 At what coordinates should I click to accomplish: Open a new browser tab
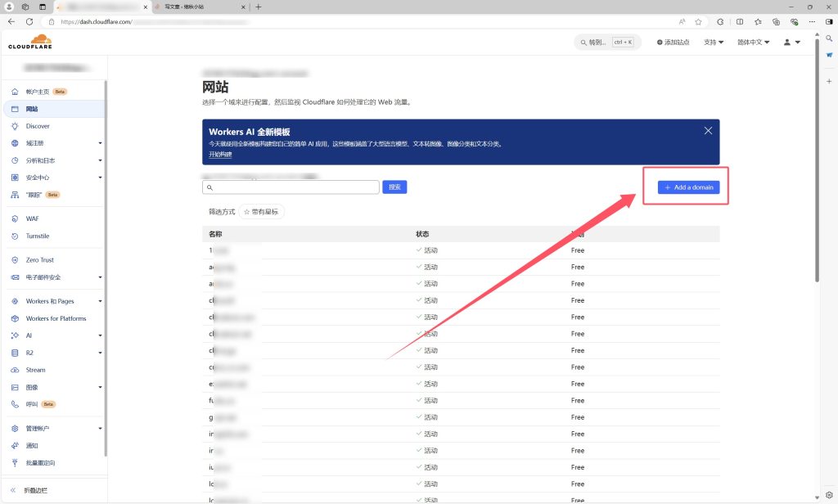point(258,7)
